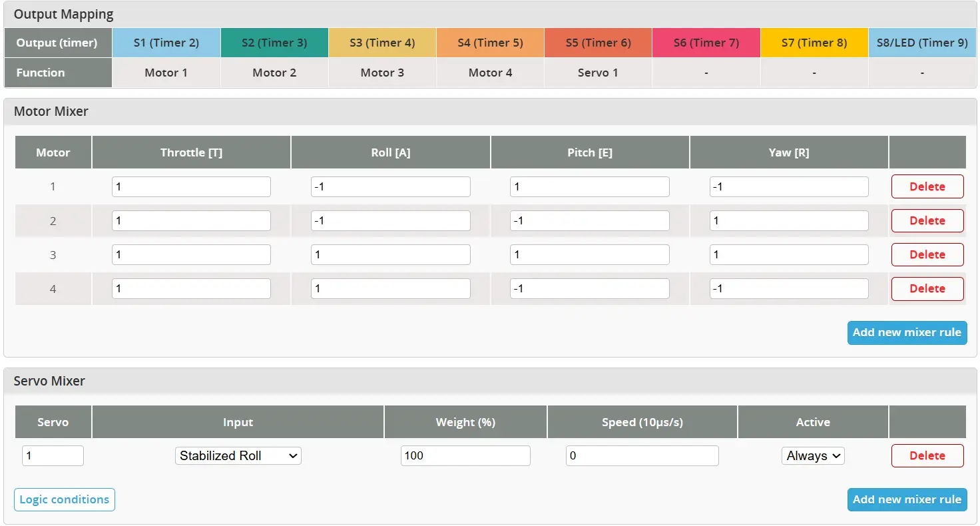The width and height of the screenshot is (980, 526).
Task: Select the S7 (Timer 8) yellow output cell
Action: [814, 43]
